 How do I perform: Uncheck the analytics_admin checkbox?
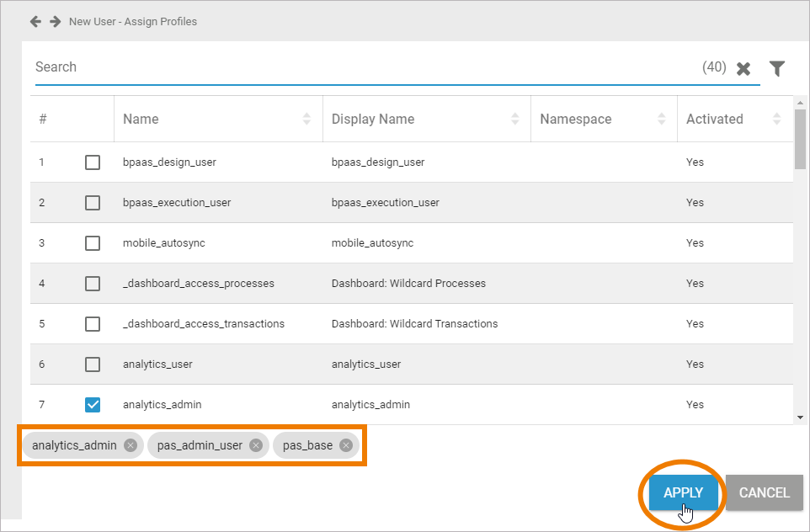point(93,405)
